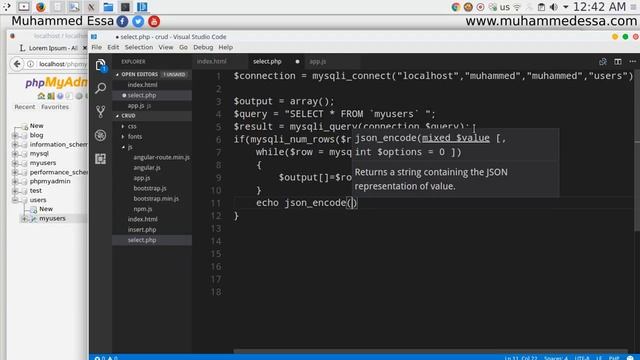Viewport: 640px width, 360px height.
Task: Open the Wi-Fi network indicator
Action: (517, 7)
